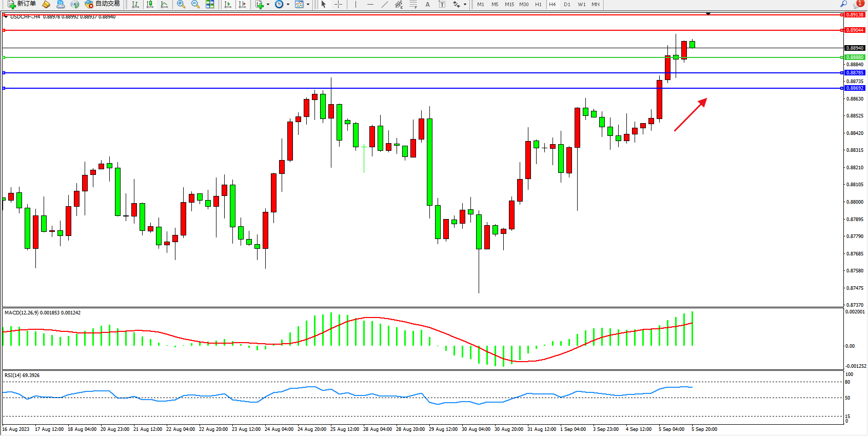Switch to the M15 timeframe

(509, 5)
